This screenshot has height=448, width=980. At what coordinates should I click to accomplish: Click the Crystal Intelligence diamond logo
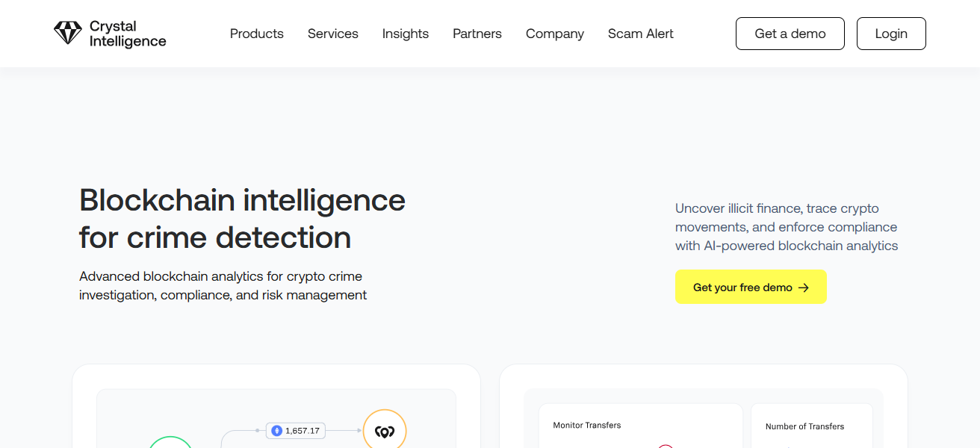click(x=68, y=33)
